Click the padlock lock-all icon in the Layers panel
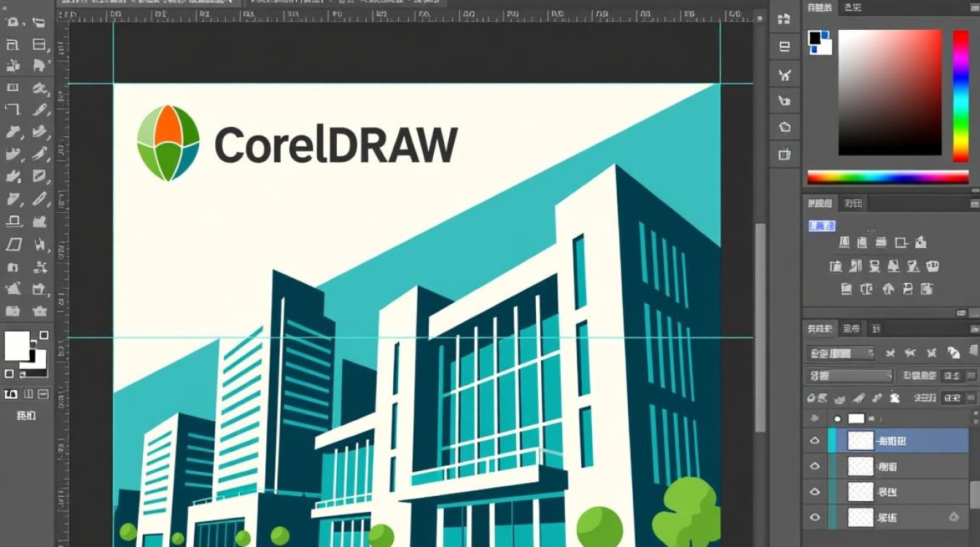Viewport: 980px width, 547px height. point(895,398)
